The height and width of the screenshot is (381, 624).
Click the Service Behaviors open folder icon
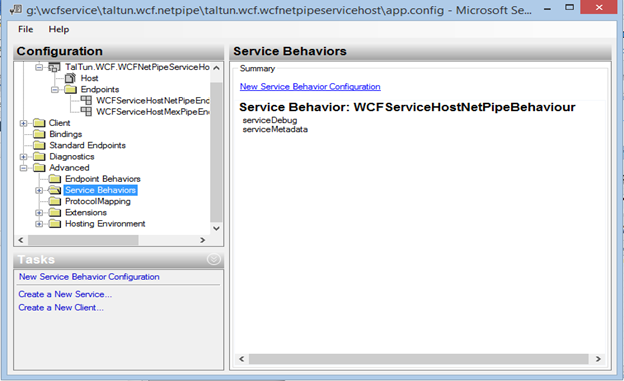point(55,190)
